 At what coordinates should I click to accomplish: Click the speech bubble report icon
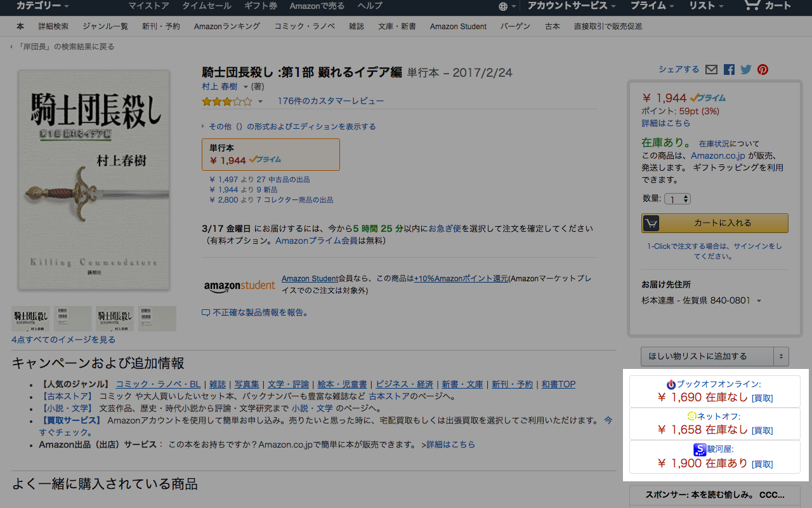click(x=206, y=312)
